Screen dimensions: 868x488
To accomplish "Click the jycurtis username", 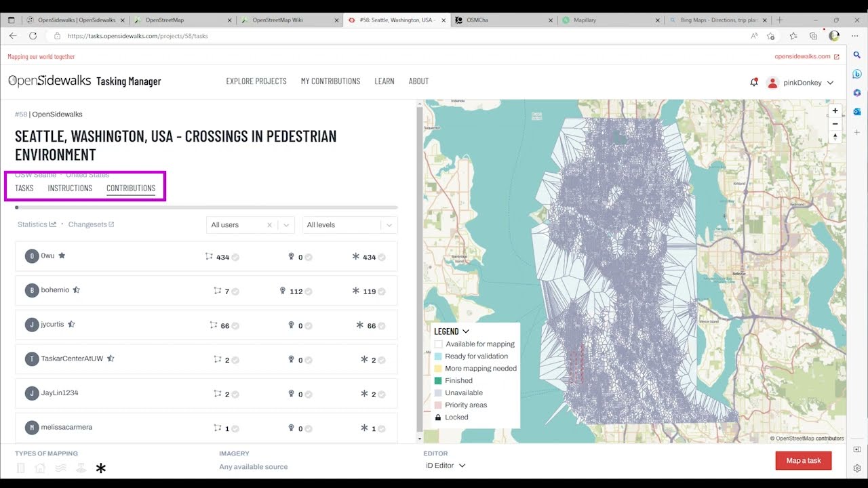I will pos(52,325).
